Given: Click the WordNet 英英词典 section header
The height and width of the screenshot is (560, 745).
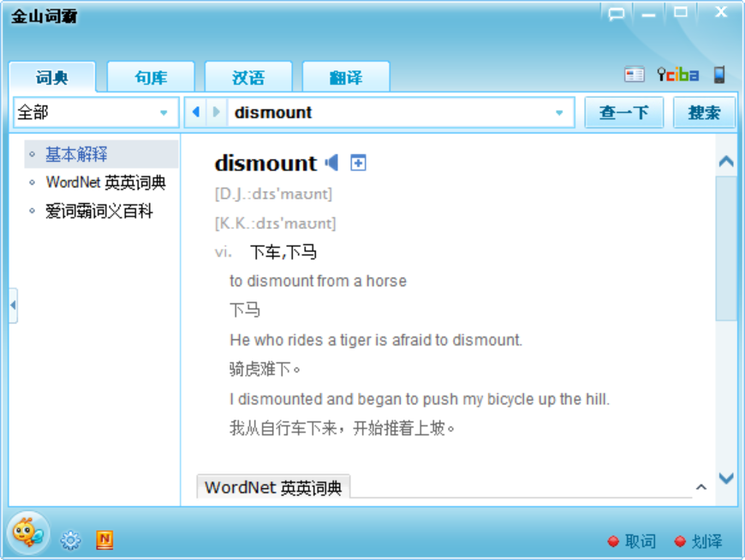Looking at the screenshot, I should (x=273, y=487).
